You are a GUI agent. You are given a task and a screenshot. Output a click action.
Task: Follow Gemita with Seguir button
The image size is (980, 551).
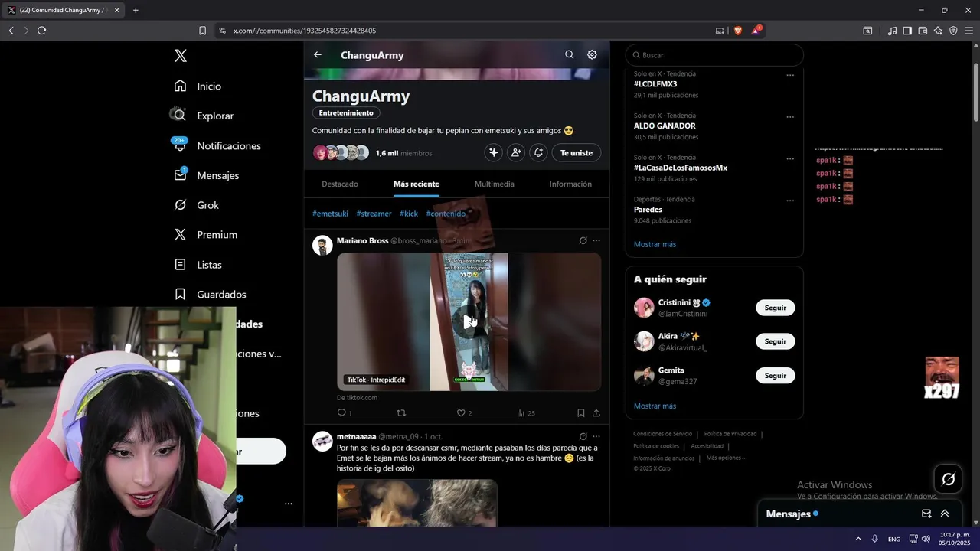[776, 376]
